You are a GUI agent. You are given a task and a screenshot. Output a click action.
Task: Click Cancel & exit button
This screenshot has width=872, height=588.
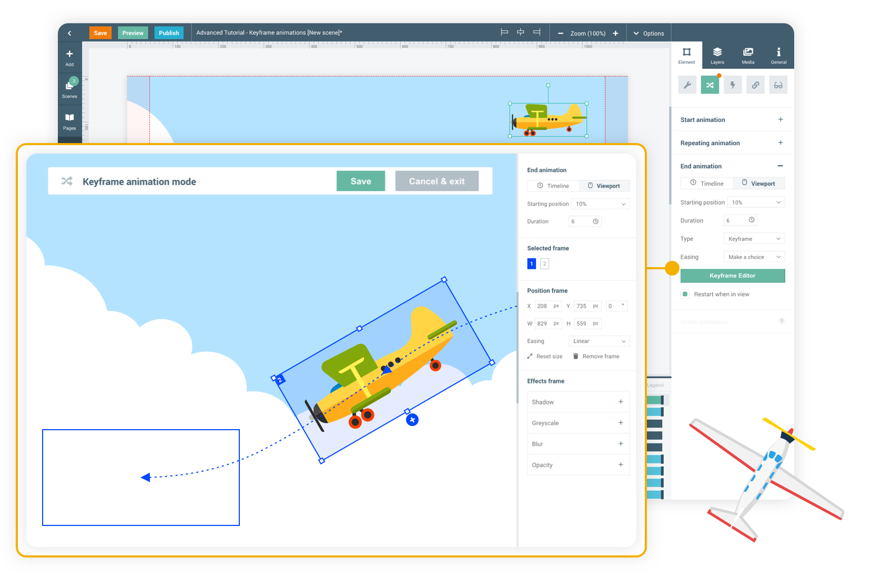tap(437, 181)
